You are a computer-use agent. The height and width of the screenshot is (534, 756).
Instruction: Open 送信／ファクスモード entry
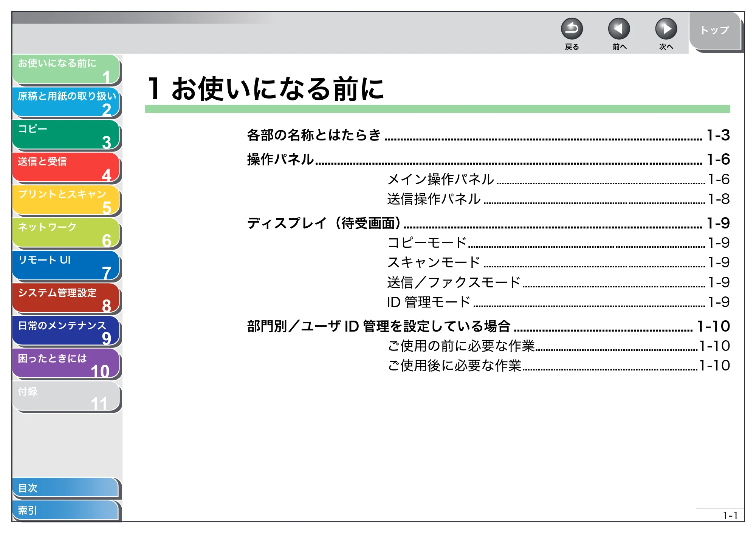(x=559, y=282)
